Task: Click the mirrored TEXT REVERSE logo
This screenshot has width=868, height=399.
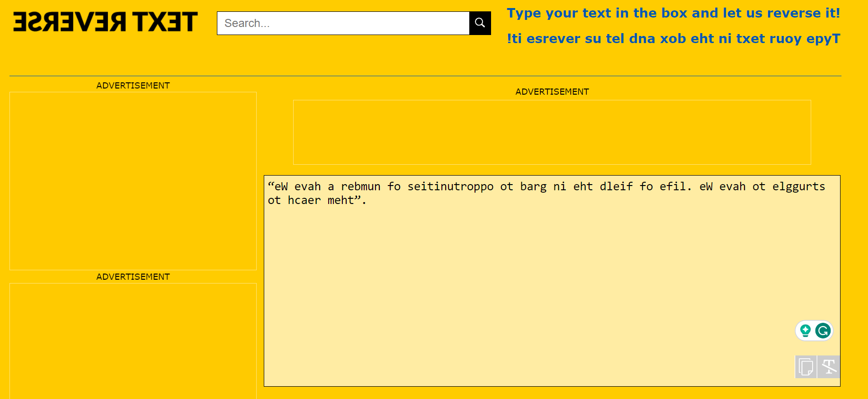Action: coord(105,22)
